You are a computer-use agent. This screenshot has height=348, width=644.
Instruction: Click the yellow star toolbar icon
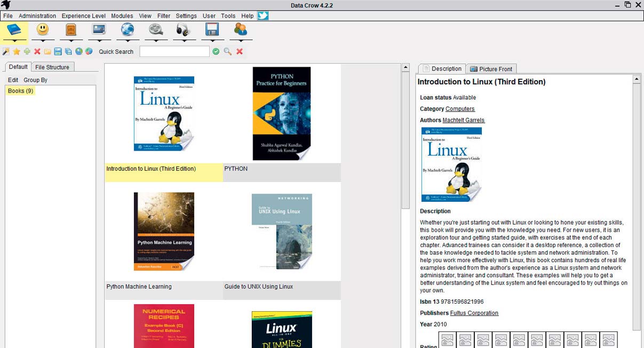17,51
